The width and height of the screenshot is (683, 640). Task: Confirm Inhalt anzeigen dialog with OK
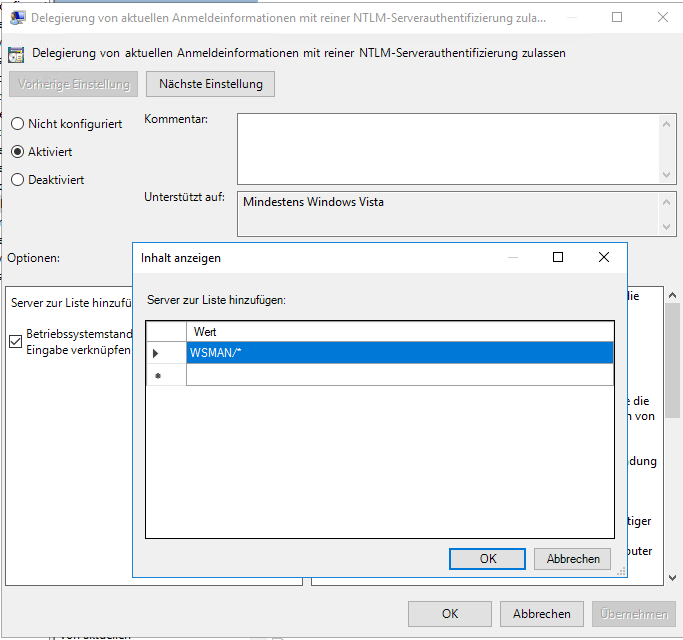487,559
